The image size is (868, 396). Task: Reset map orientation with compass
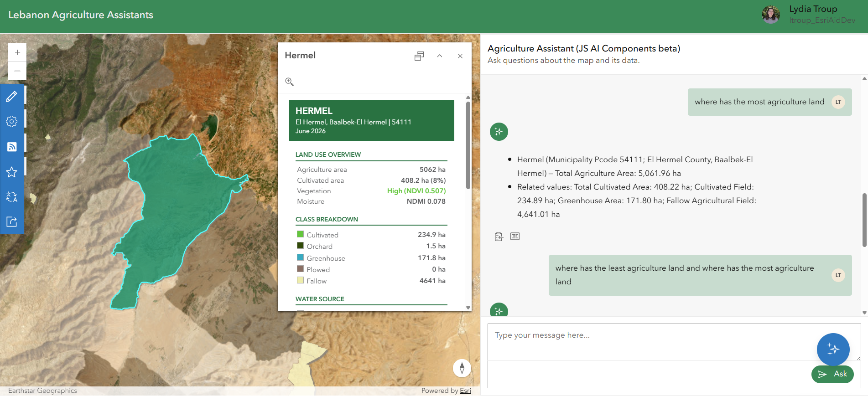(462, 368)
